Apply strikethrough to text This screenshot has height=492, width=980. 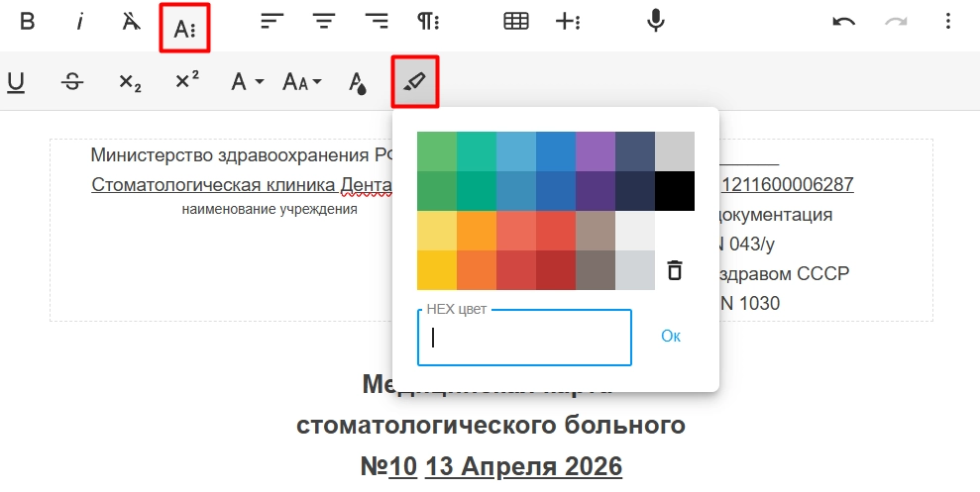click(x=72, y=82)
